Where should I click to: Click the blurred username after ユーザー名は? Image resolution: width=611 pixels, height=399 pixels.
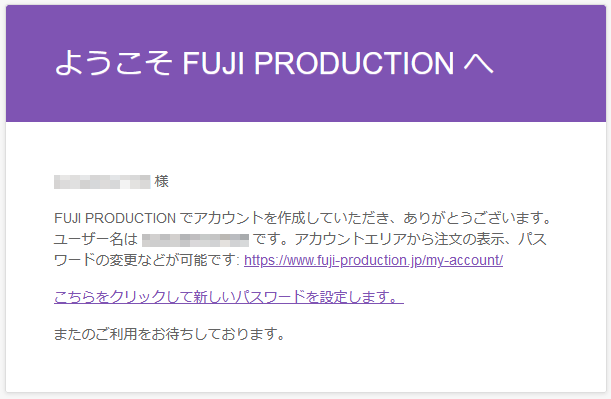click(x=195, y=240)
